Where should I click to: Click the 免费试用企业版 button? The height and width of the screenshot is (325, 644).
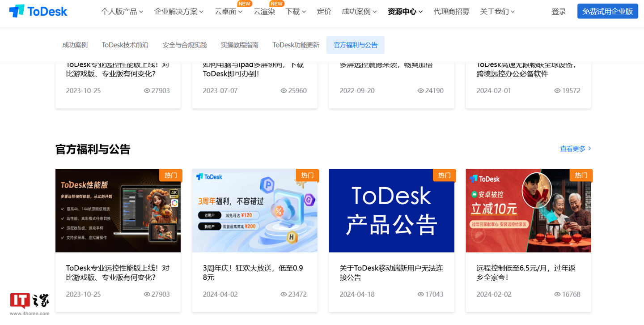pyautogui.click(x=608, y=11)
